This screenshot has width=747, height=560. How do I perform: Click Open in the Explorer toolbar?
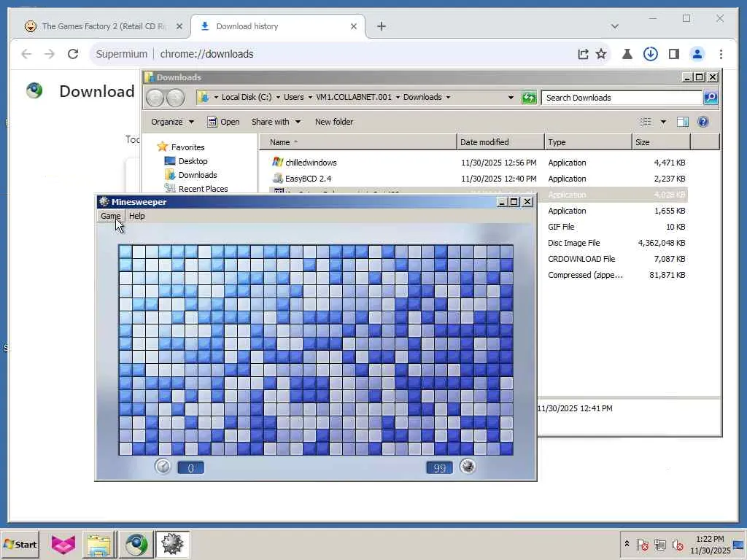click(x=223, y=122)
